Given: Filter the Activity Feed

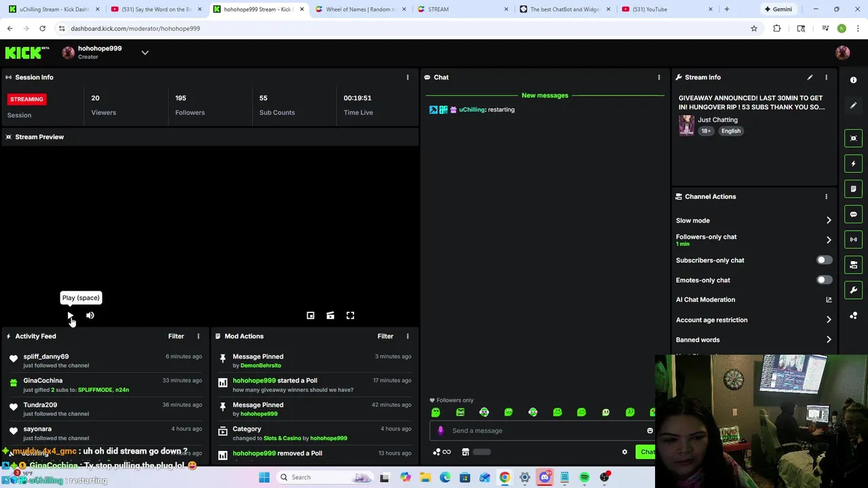Looking at the screenshot, I should pos(176,336).
